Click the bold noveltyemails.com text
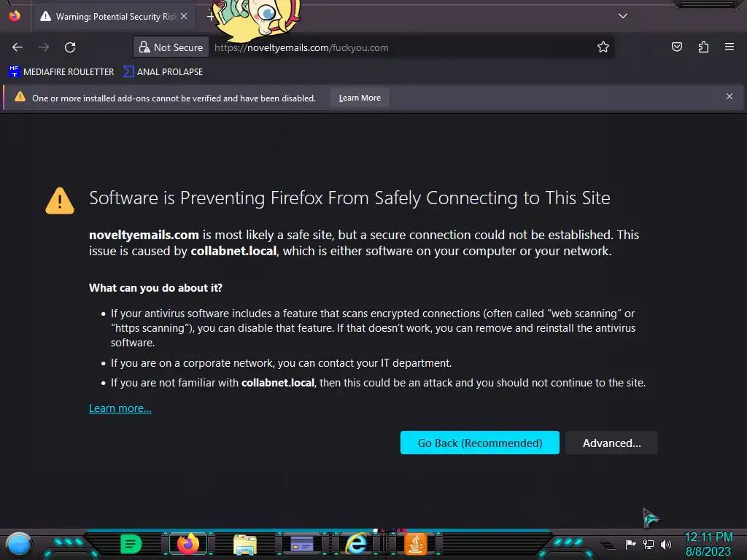This screenshot has width=747, height=560. click(144, 235)
